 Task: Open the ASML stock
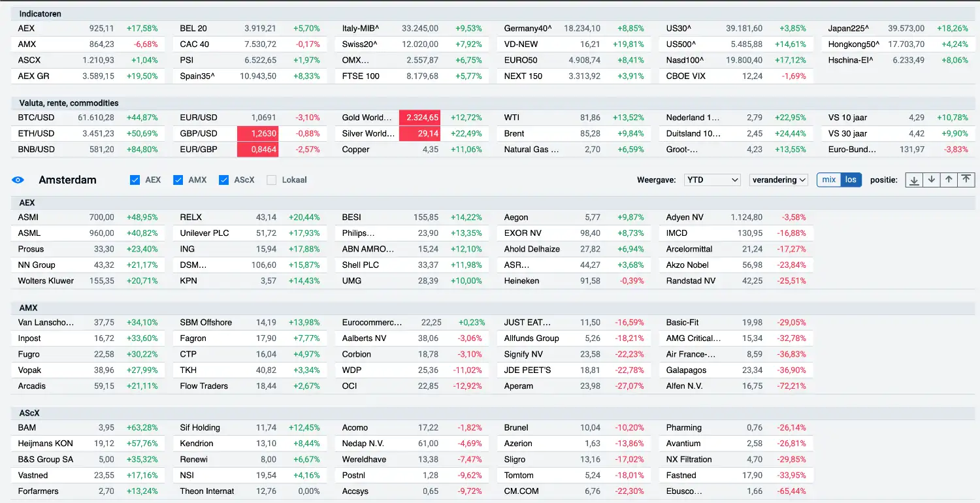29,233
